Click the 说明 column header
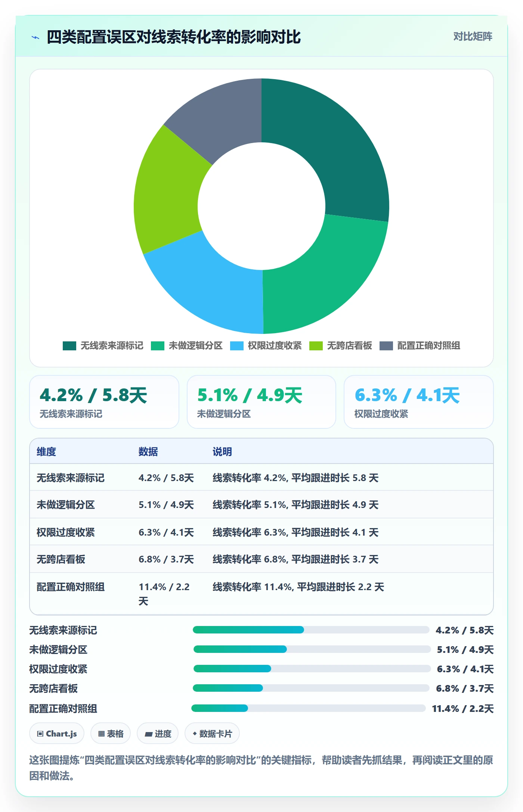The width and height of the screenshot is (523, 812). (x=222, y=452)
